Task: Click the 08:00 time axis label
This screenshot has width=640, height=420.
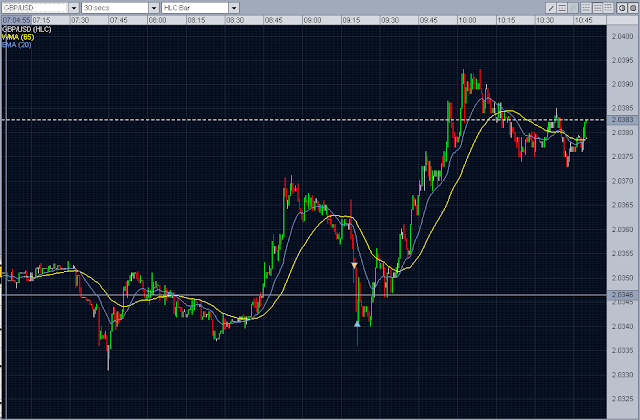Action: click(x=157, y=20)
